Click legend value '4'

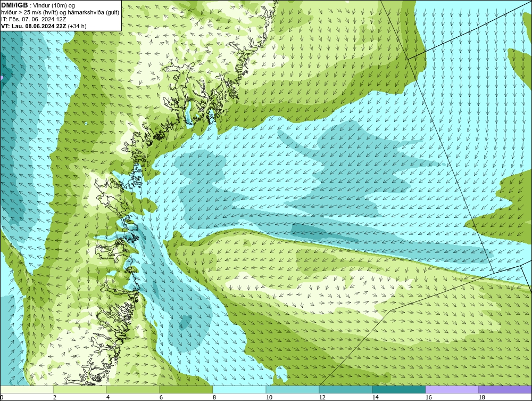108,397
